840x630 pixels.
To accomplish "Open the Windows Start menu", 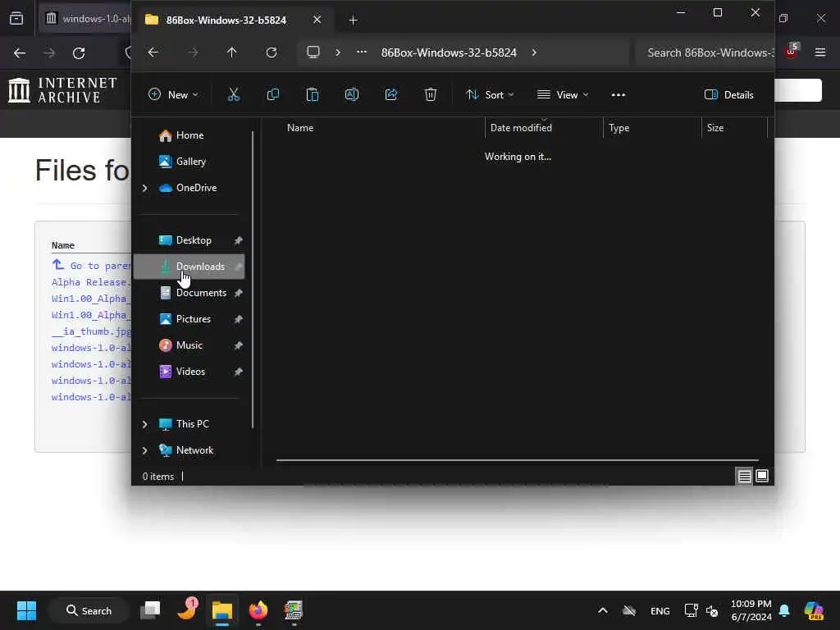I will (26, 610).
